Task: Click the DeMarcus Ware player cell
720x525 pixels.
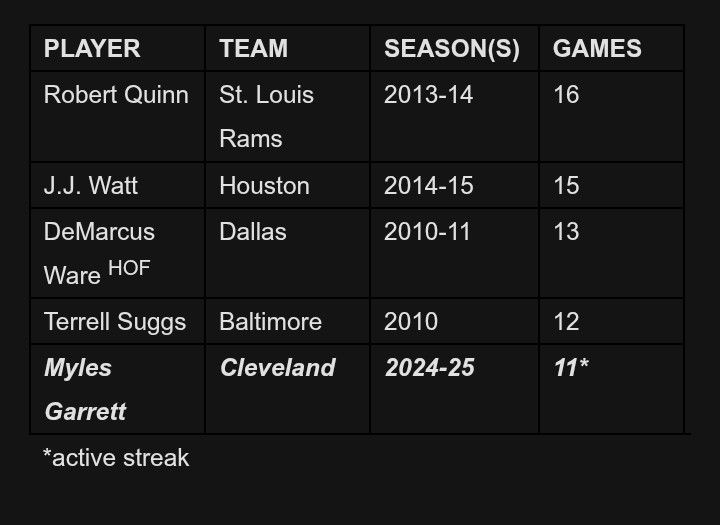Action: (118, 253)
